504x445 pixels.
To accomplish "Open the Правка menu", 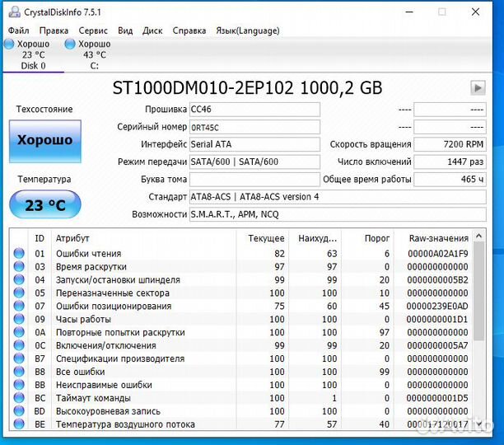I will tap(54, 30).
